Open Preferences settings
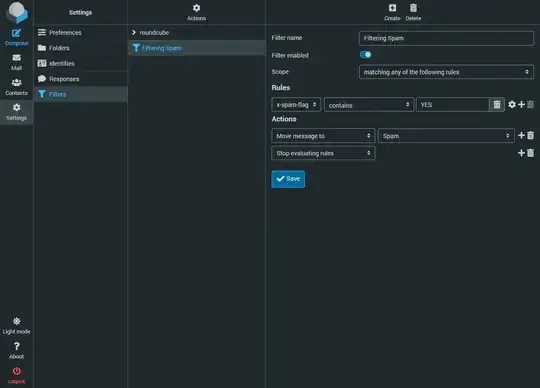Image resolution: width=540 pixels, height=388 pixels. tap(81, 32)
